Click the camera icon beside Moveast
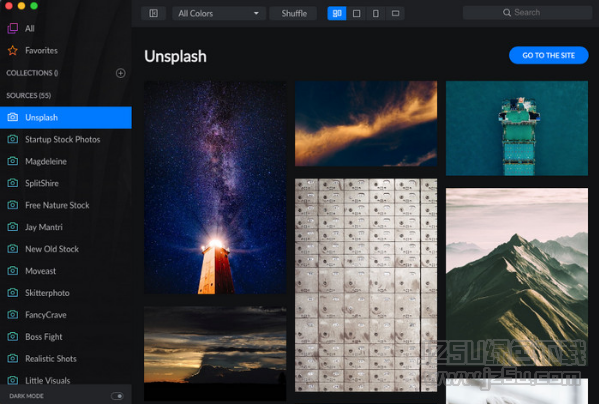 coord(13,271)
